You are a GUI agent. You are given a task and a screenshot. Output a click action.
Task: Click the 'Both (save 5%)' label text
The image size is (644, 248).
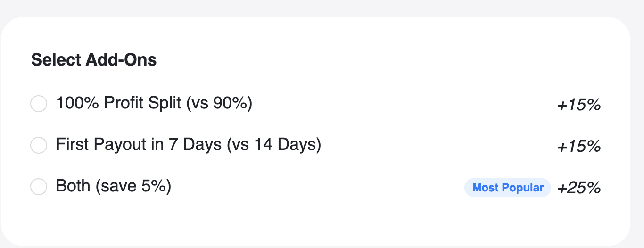114,186
